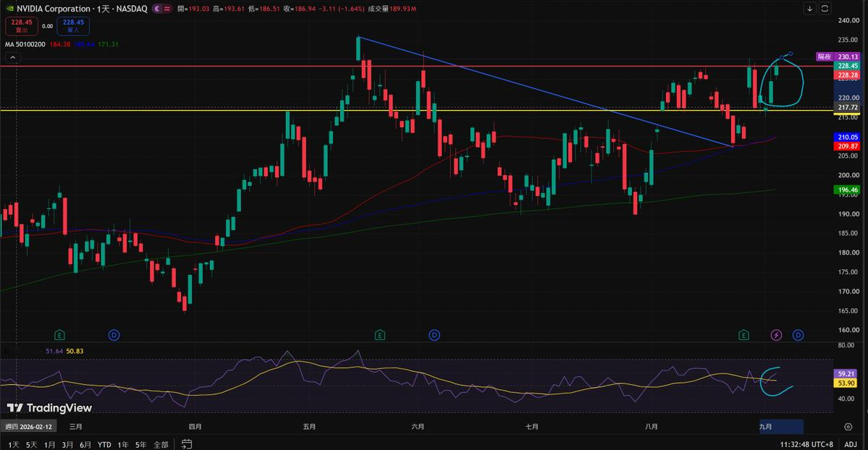Select the 1年 time range
The width and height of the screenshot is (868, 450).
point(123,444)
